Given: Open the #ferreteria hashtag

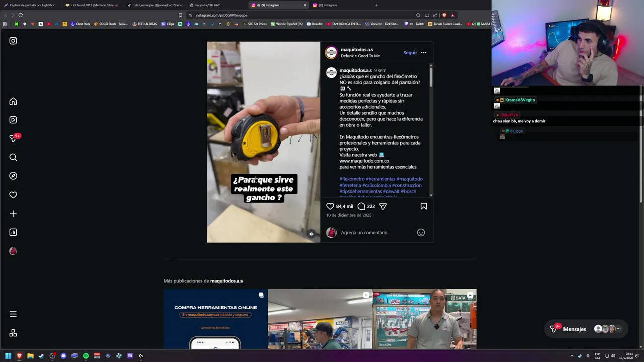Looking at the screenshot, I should pyautogui.click(x=350, y=185).
